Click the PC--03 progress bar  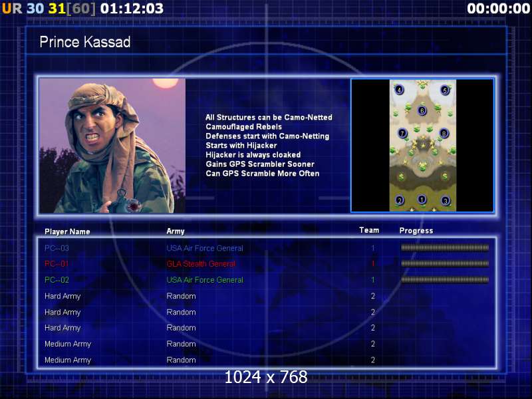[x=444, y=248]
